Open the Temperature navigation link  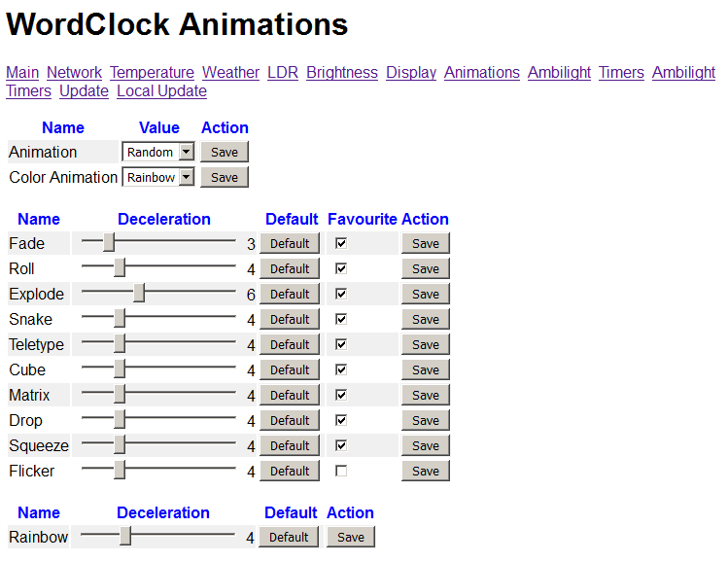point(152,73)
